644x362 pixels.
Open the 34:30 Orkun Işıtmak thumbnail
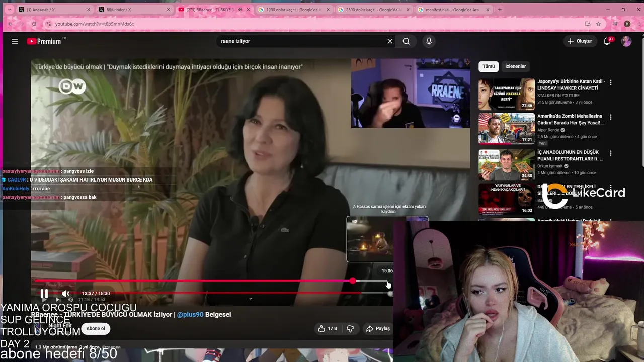click(507, 164)
